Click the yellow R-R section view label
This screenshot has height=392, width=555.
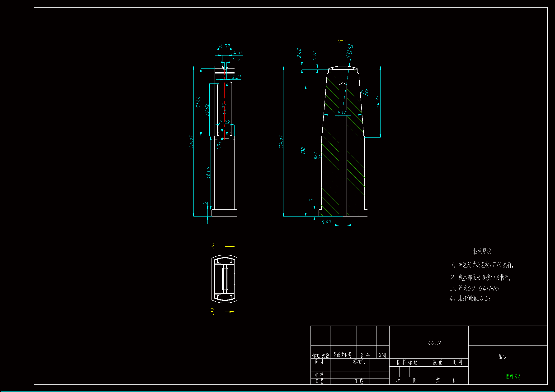[x=341, y=40]
